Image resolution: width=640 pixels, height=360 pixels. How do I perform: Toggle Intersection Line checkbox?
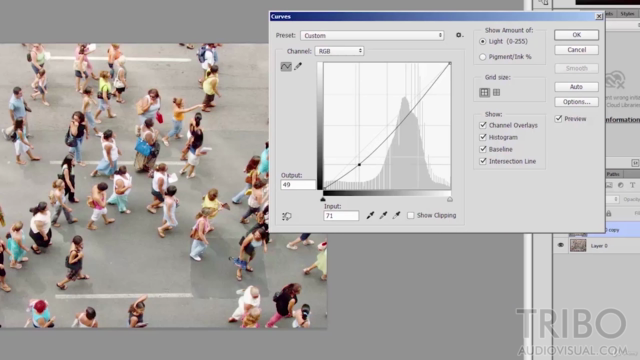point(483,161)
